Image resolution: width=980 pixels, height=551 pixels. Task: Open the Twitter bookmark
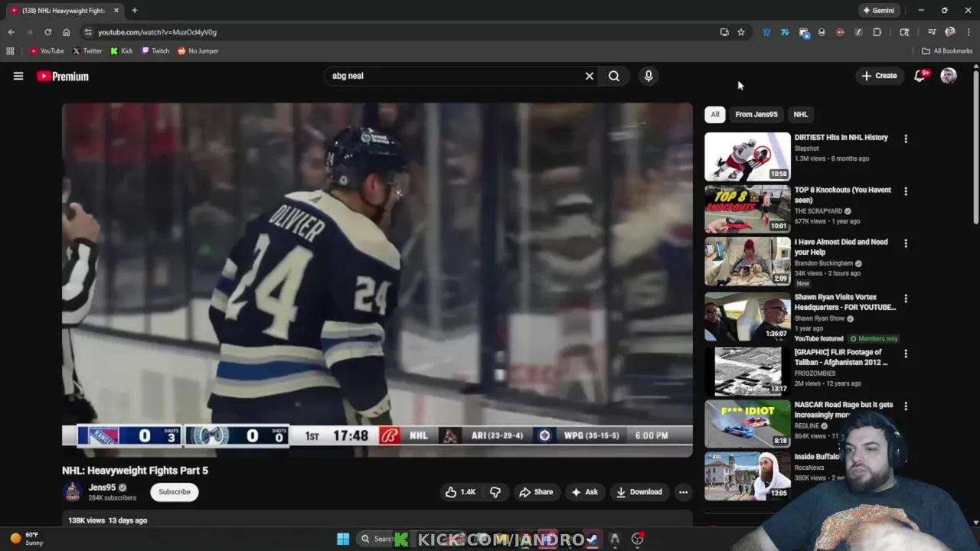[x=87, y=51]
